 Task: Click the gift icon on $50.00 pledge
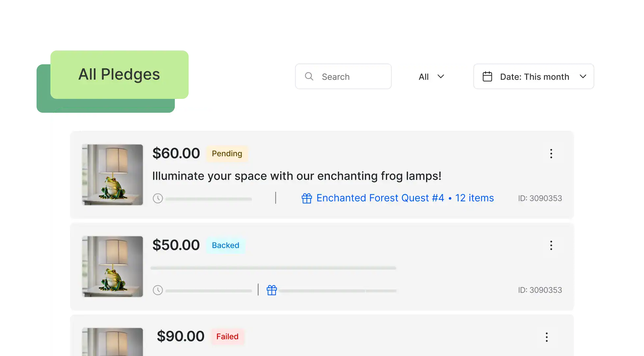tap(272, 290)
